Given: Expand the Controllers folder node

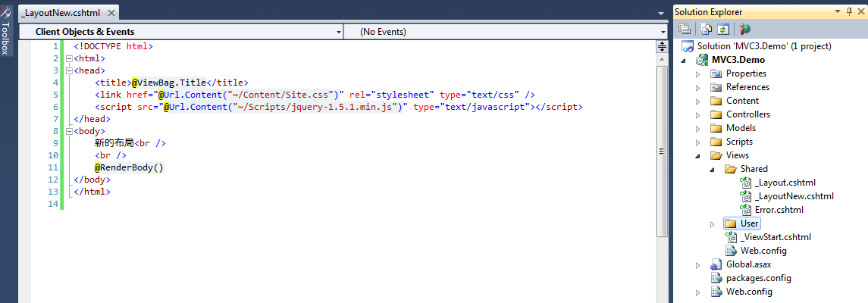Looking at the screenshot, I should click(698, 114).
